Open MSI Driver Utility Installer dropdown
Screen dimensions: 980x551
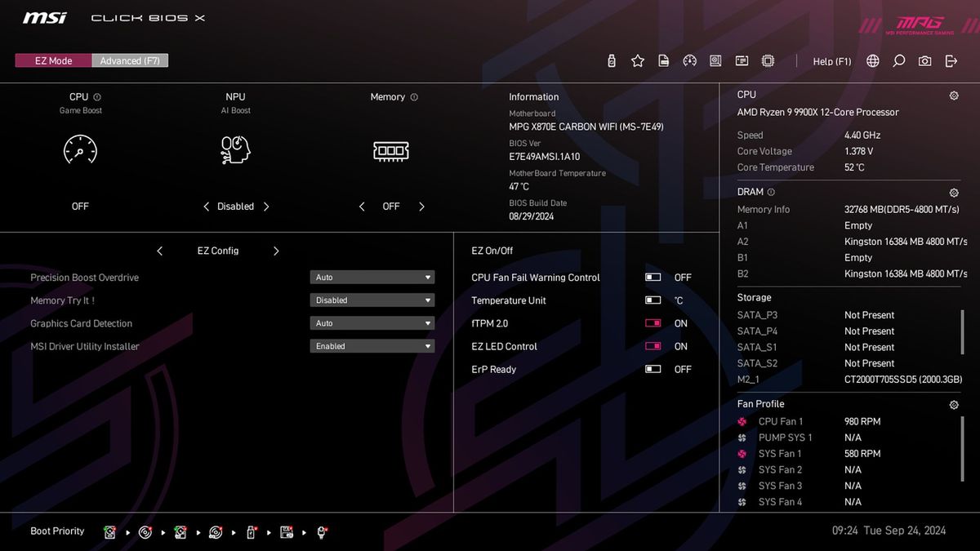(372, 346)
